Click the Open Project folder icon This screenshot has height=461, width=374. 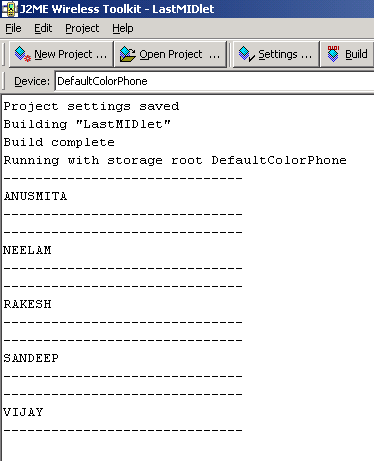click(127, 54)
